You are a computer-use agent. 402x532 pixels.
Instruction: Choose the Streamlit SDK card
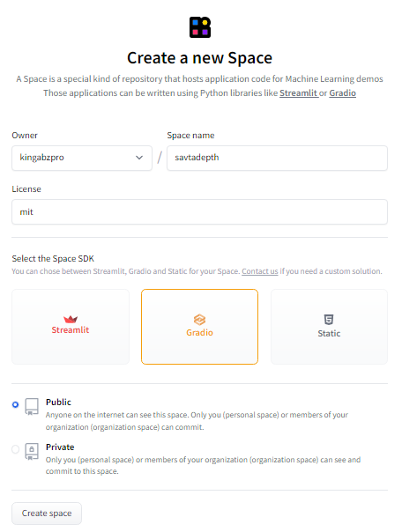click(71, 327)
